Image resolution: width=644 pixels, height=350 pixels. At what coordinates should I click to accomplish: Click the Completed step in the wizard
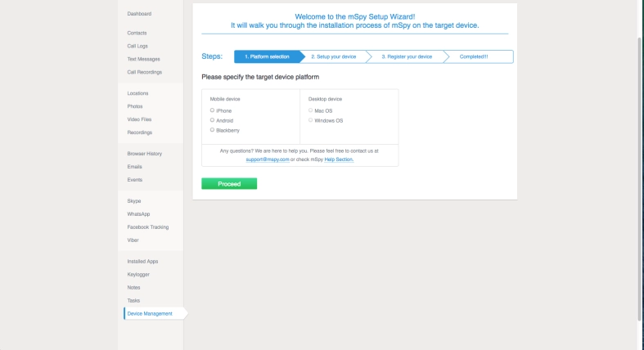coord(475,56)
